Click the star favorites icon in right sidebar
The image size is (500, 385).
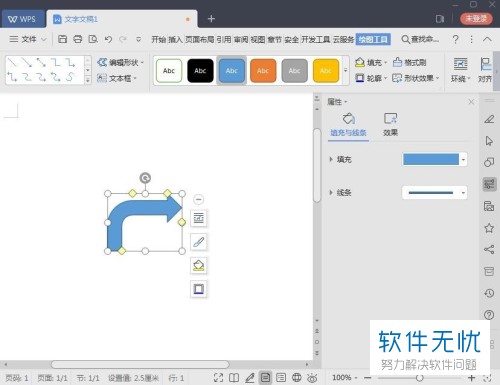click(489, 228)
